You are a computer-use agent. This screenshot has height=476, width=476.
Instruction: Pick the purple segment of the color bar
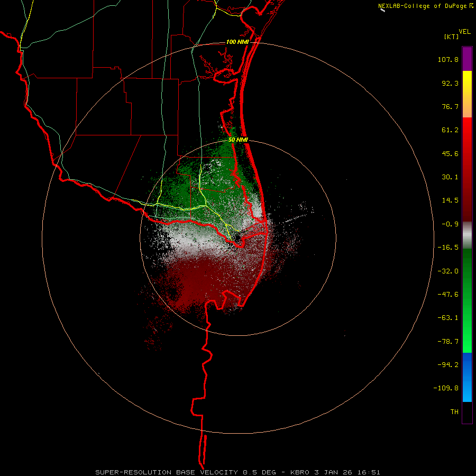[x=467, y=59]
